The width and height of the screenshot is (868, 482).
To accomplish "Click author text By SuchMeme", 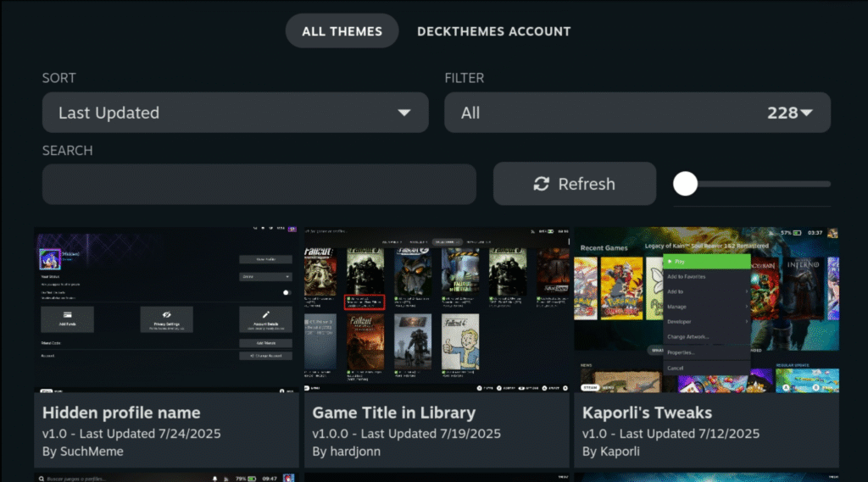I will [83, 451].
